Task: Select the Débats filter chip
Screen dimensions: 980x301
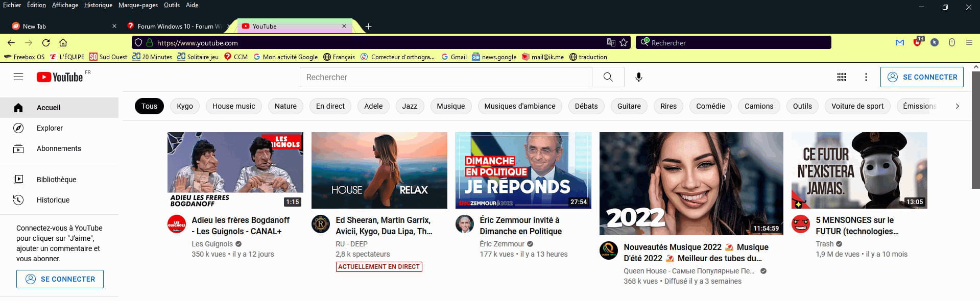Action: point(586,106)
